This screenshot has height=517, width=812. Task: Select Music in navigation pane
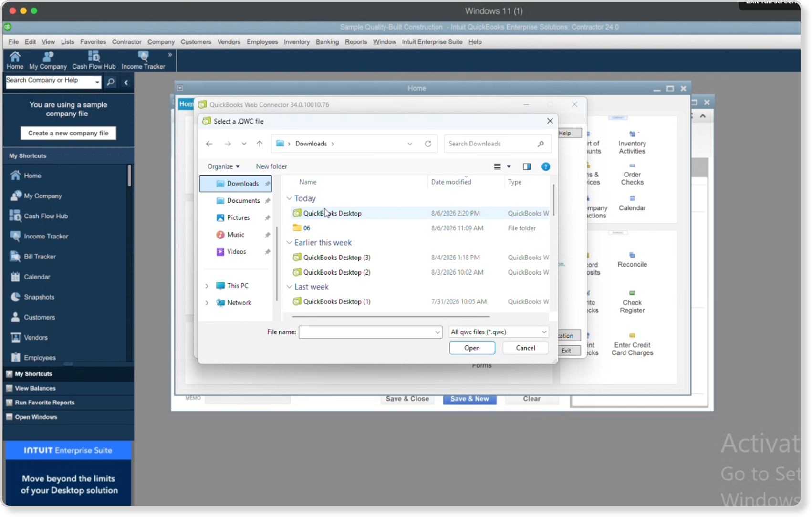(237, 235)
